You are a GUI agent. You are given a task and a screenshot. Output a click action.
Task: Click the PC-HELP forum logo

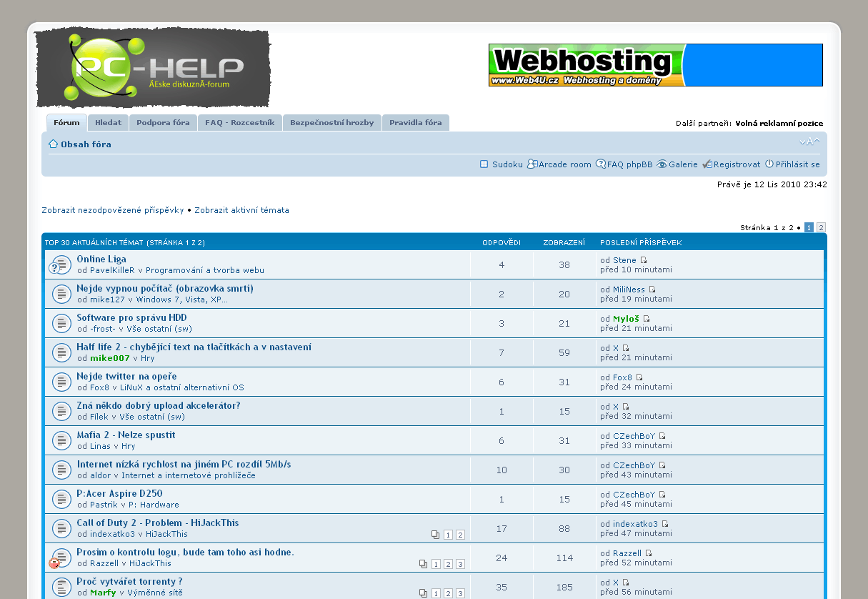click(153, 69)
